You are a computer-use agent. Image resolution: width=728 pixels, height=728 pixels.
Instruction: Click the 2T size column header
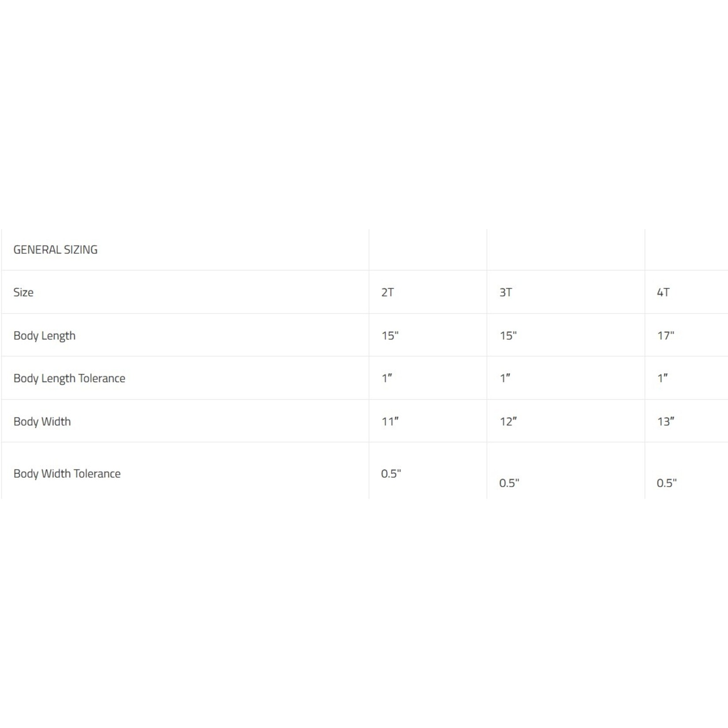[387, 293]
